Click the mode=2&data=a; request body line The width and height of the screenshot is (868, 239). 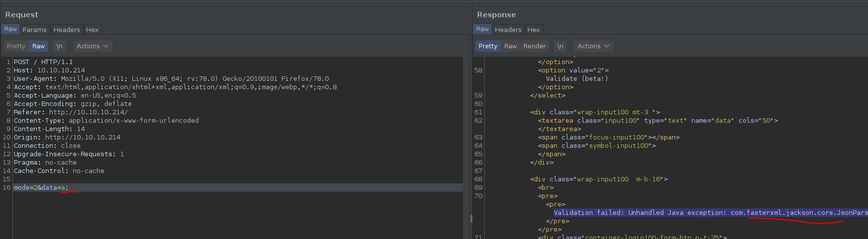click(41, 188)
